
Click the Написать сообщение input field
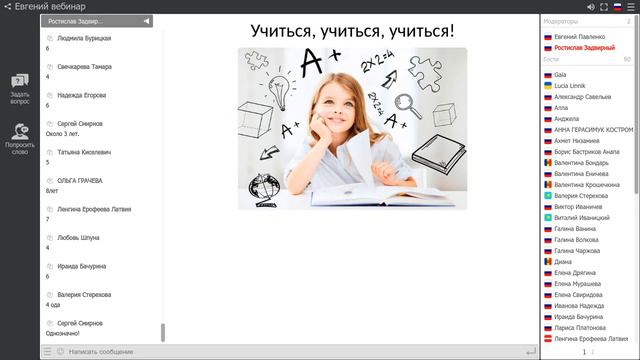(294, 351)
